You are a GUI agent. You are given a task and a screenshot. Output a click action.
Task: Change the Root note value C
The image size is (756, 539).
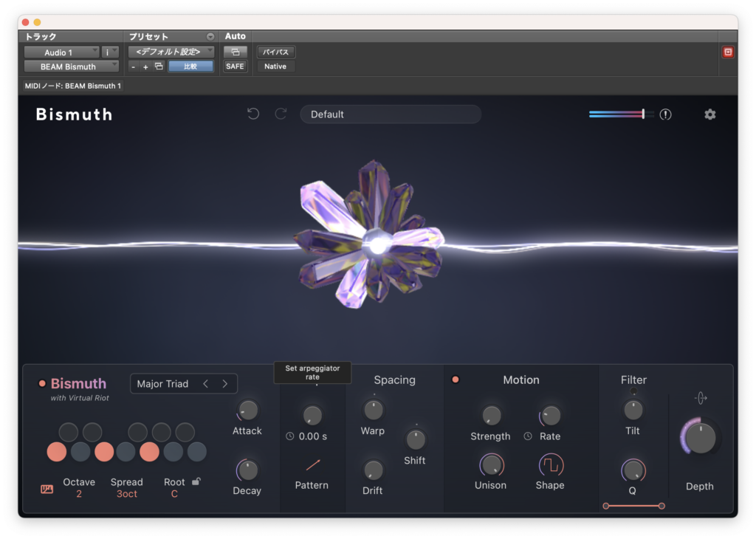pos(174,494)
